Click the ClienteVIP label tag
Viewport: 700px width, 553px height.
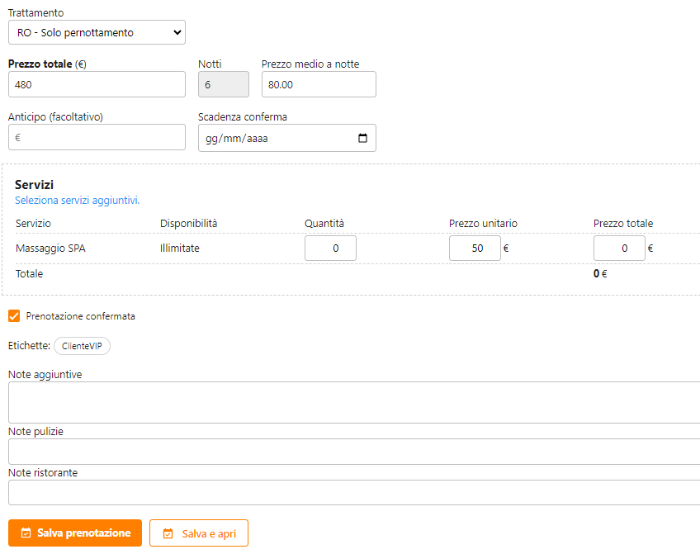coord(82,346)
